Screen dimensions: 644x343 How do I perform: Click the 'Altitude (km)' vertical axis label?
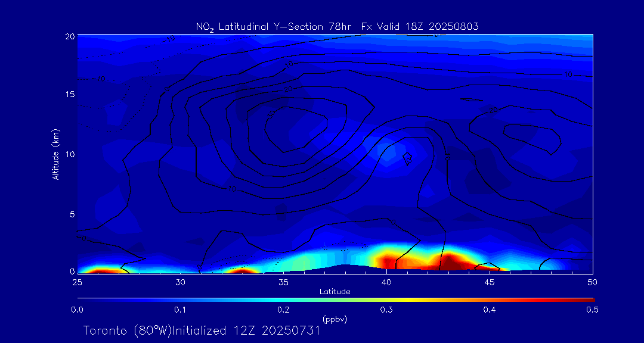tap(55, 154)
